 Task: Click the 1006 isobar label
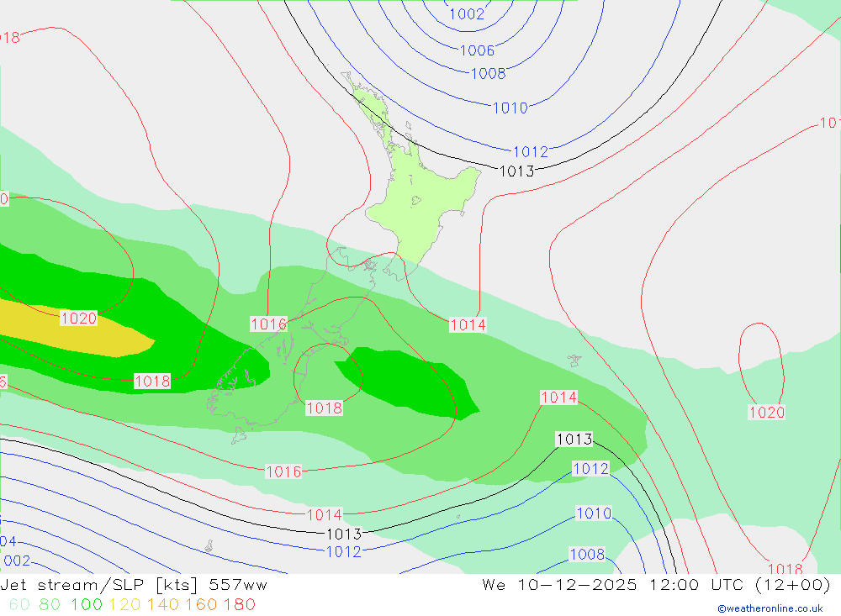point(478,50)
